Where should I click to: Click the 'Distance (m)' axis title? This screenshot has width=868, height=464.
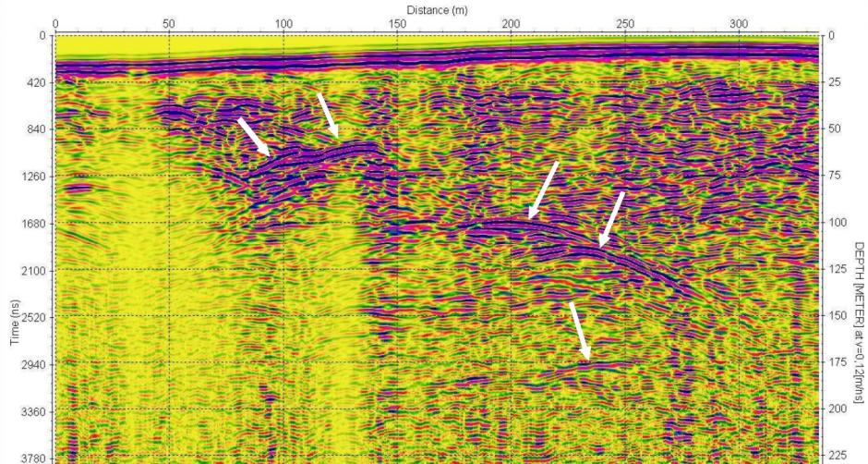pyautogui.click(x=437, y=10)
